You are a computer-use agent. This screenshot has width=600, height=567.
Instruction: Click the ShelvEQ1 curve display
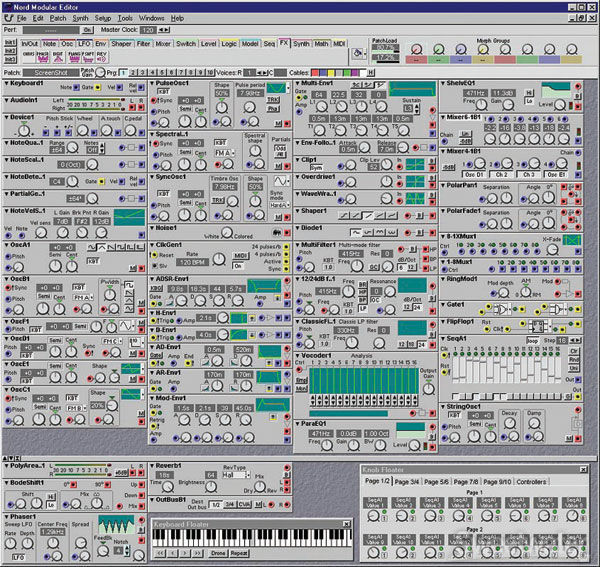click(x=556, y=90)
